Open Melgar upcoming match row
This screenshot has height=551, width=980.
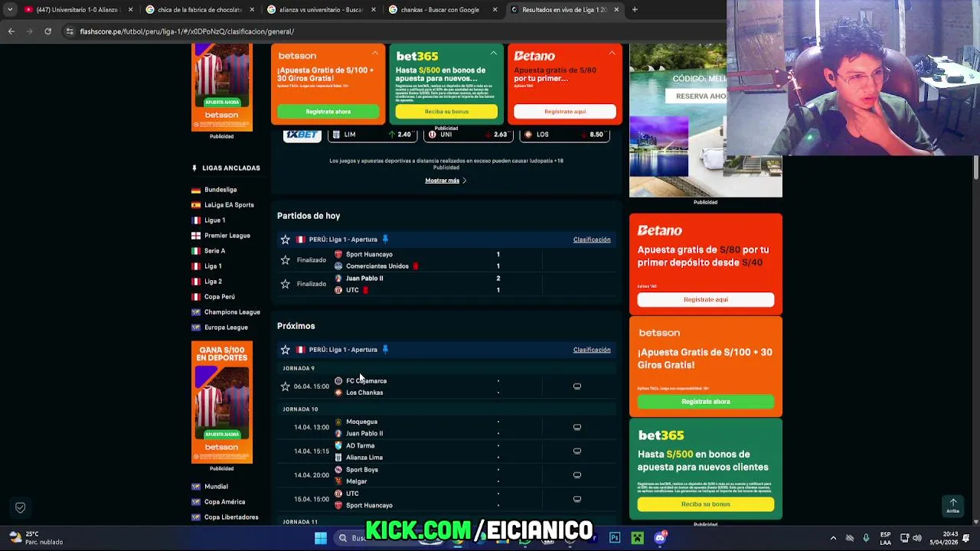point(357,481)
